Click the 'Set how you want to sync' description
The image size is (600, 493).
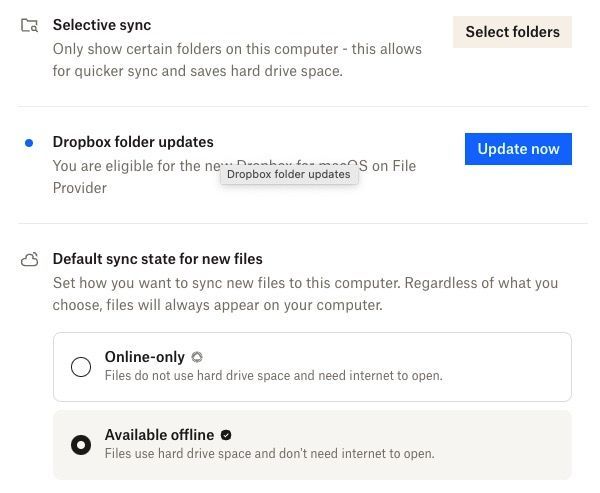pos(305,294)
